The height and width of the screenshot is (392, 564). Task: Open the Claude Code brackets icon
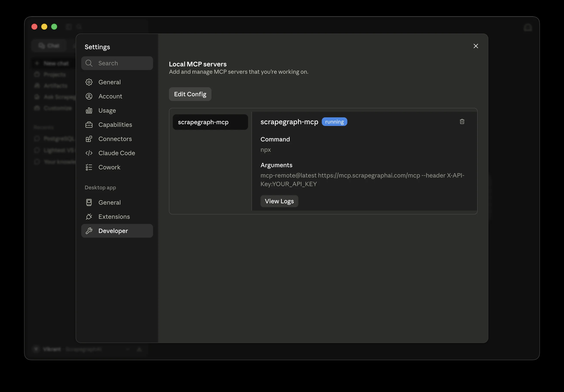coord(89,153)
